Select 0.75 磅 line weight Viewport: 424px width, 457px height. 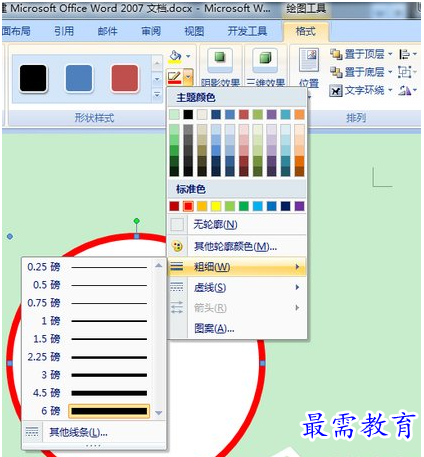[87, 303]
